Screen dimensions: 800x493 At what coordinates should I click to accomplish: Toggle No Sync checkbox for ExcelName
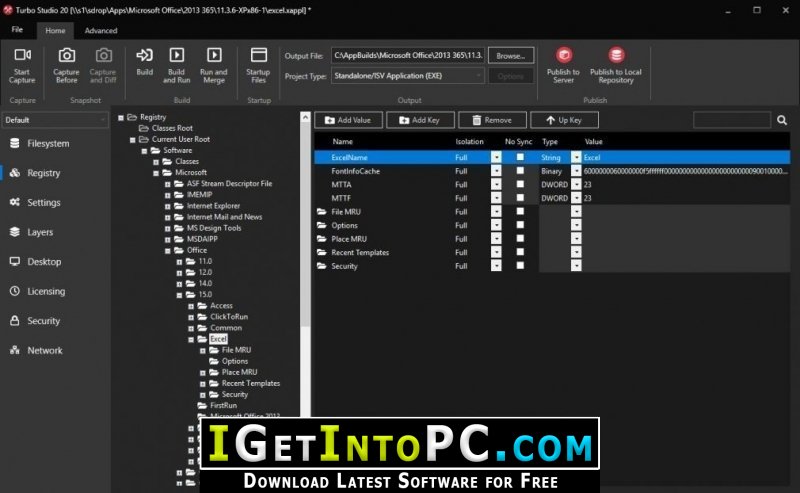coord(520,157)
